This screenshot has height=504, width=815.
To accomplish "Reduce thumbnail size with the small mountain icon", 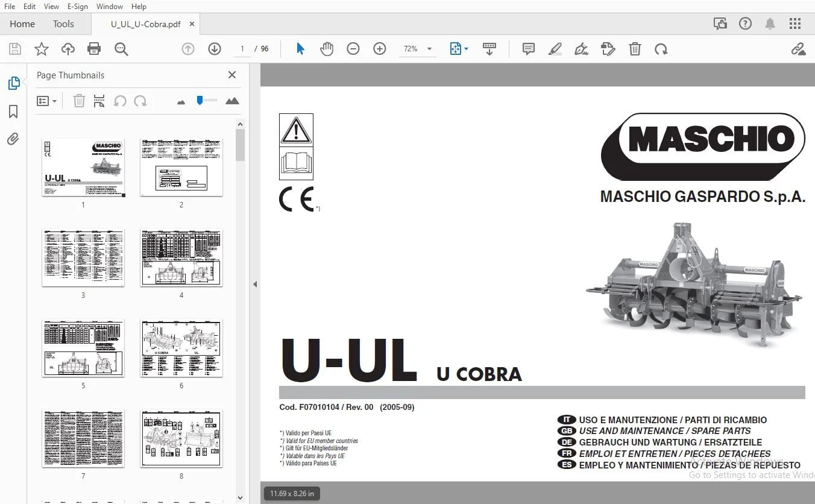I will click(181, 102).
